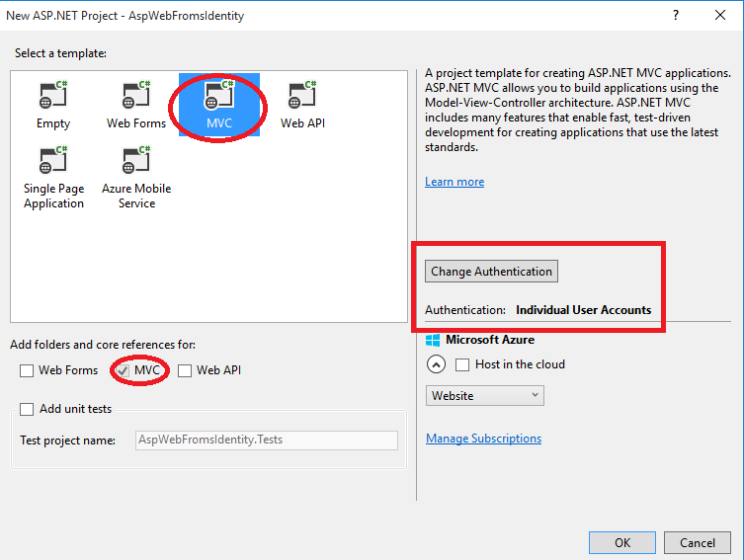Select the Empty project template icon
Screen dimensions: 744x560
(x=53, y=96)
